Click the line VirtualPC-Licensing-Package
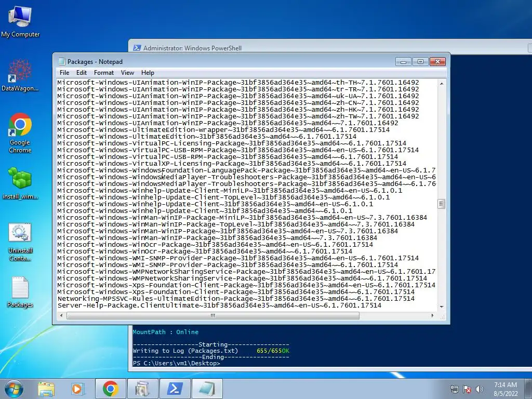Image resolution: width=532 pixels, height=399 pixels. pyautogui.click(x=231, y=143)
